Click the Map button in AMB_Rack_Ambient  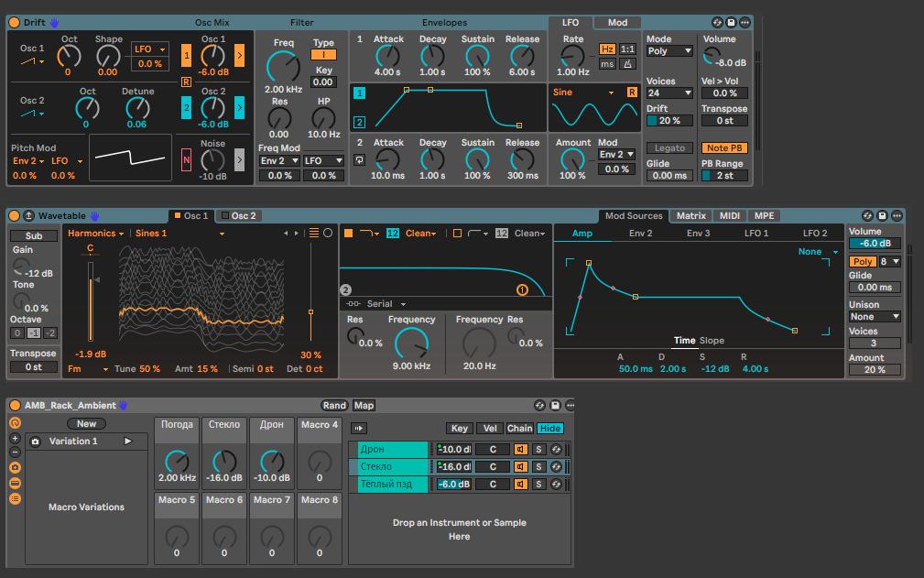(x=364, y=406)
